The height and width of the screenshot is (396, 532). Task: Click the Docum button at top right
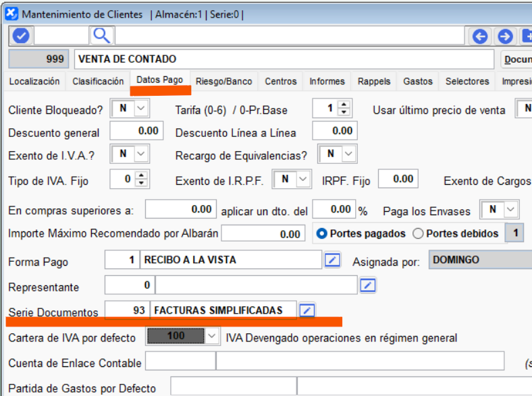tap(516, 59)
